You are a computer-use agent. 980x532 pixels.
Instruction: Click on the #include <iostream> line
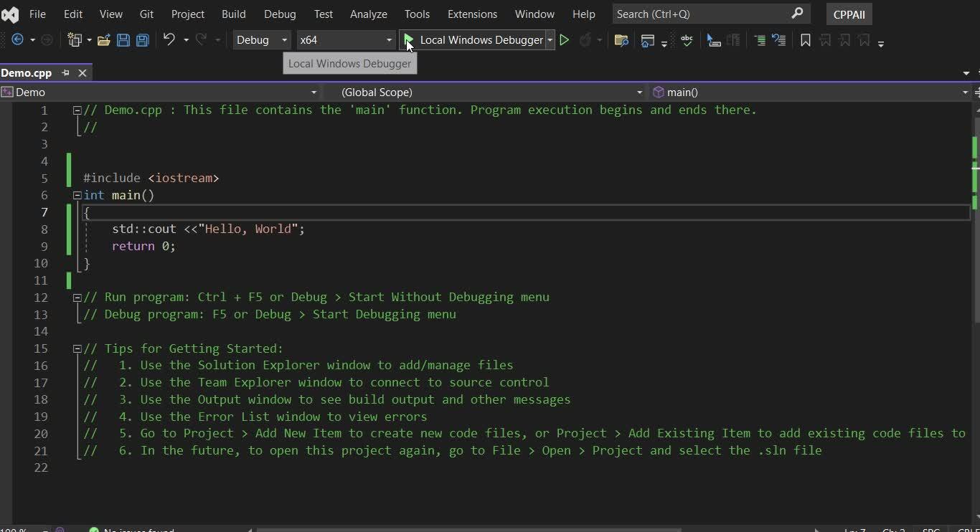(x=151, y=178)
